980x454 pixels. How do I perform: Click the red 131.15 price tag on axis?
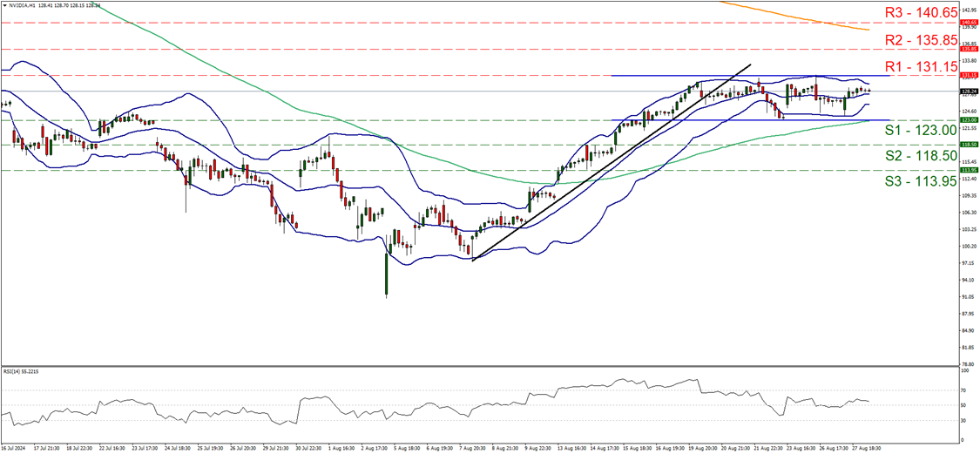[970, 76]
